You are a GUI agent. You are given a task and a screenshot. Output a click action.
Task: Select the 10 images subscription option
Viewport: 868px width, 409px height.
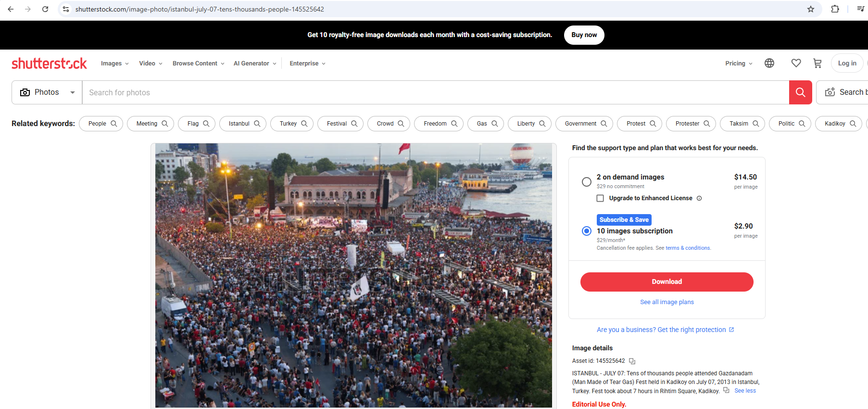click(587, 231)
